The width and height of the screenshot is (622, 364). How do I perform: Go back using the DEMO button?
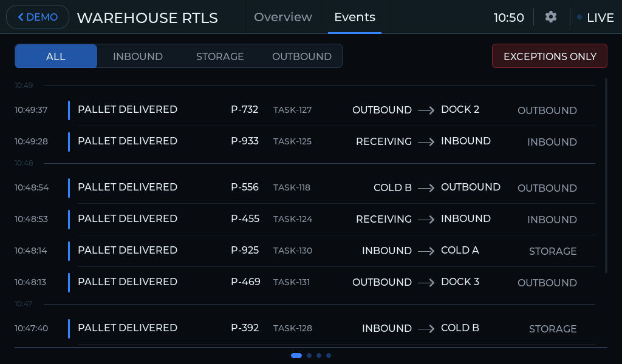pyautogui.click(x=38, y=17)
